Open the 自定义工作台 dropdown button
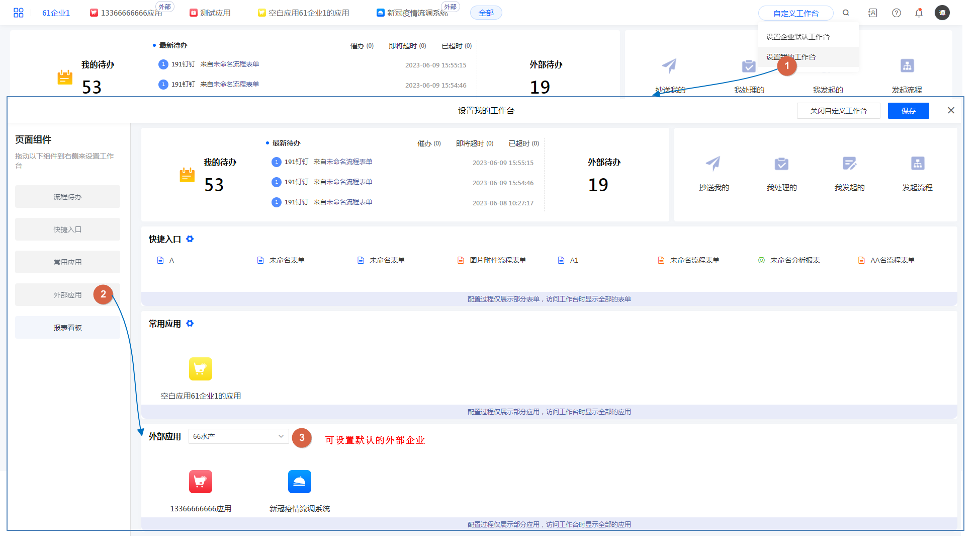 795,13
